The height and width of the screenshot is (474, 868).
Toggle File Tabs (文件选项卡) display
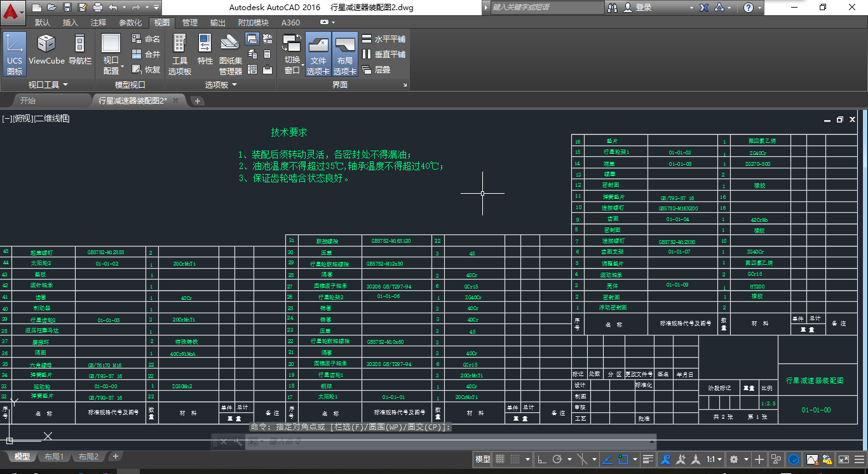point(318,53)
